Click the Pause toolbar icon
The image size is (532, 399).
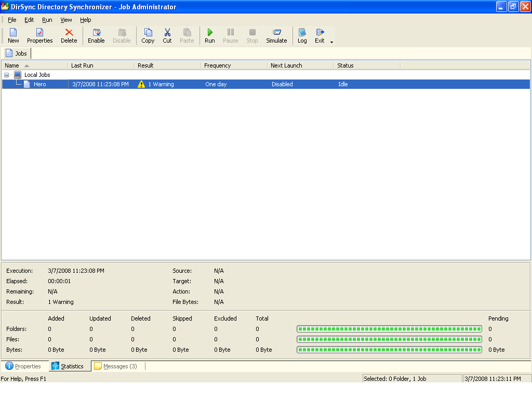(230, 36)
